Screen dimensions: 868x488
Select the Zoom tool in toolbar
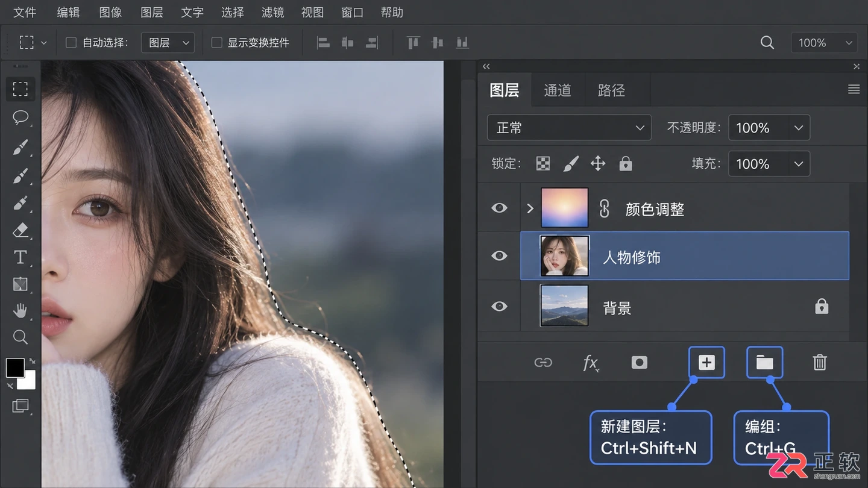pyautogui.click(x=20, y=337)
